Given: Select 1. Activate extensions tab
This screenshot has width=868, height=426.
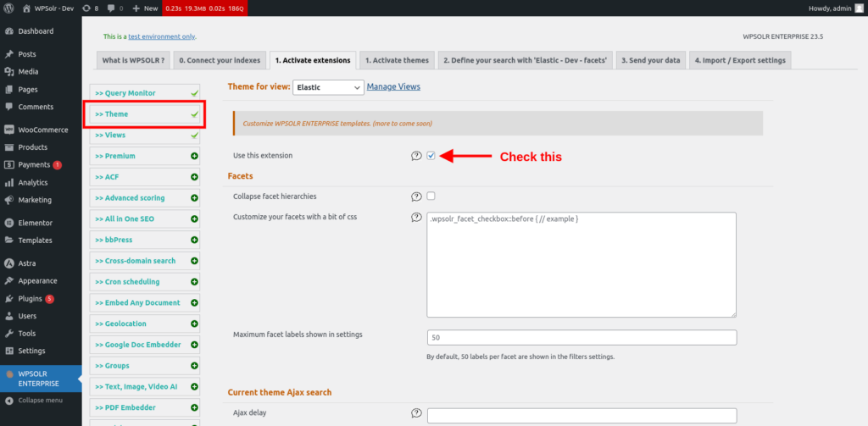Looking at the screenshot, I should (x=314, y=60).
